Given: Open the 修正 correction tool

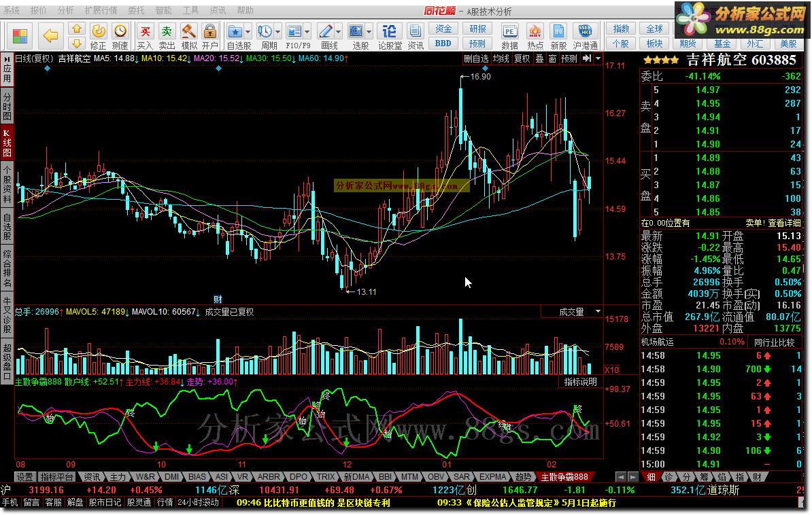Looking at the screenshot, I should [x=99, y=37].
